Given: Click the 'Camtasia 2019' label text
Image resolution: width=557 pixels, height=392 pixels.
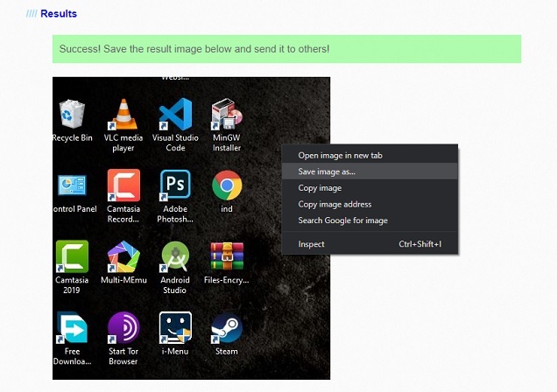Looking at the screenshot, I should (x=72, y=285).
